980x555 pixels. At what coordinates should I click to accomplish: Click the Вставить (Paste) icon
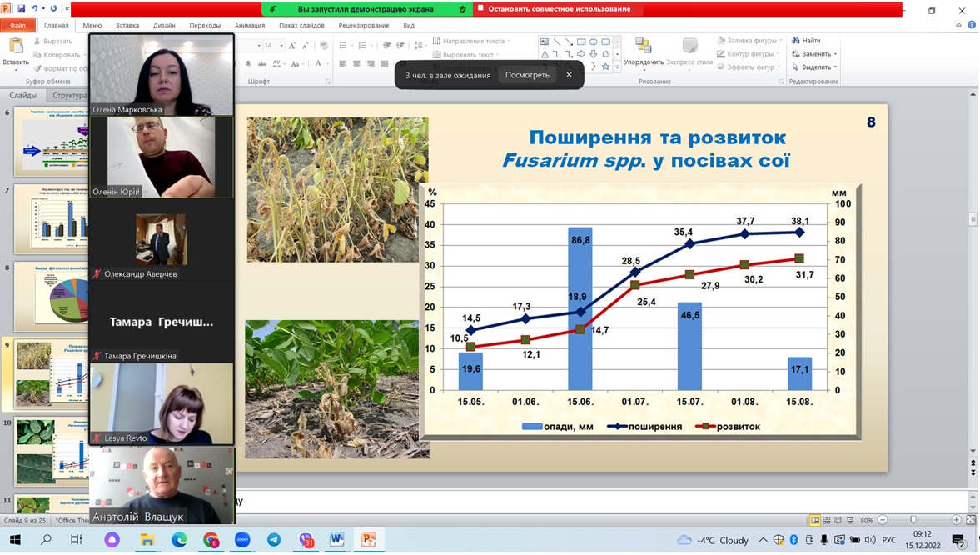click(16, 47)
